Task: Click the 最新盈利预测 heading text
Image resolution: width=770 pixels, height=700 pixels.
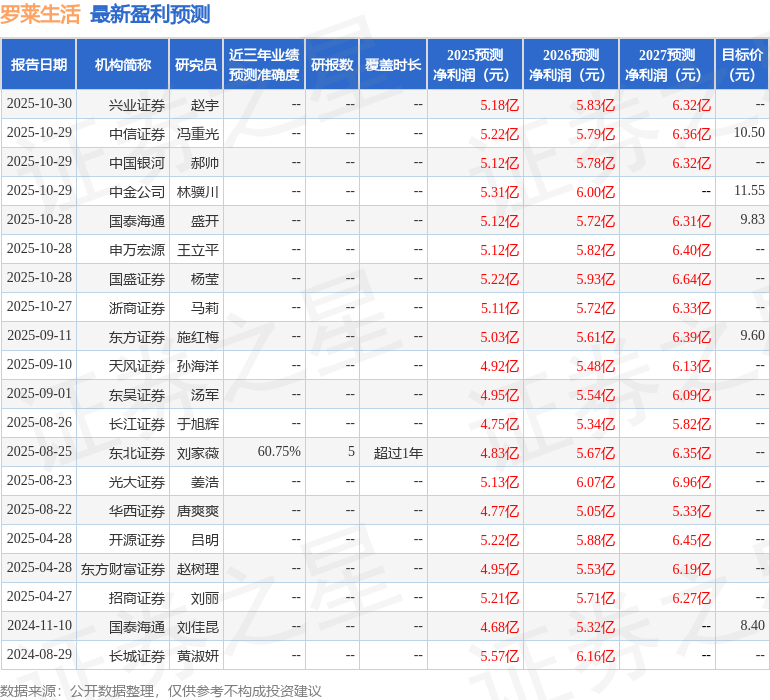Action: (150, 14)
